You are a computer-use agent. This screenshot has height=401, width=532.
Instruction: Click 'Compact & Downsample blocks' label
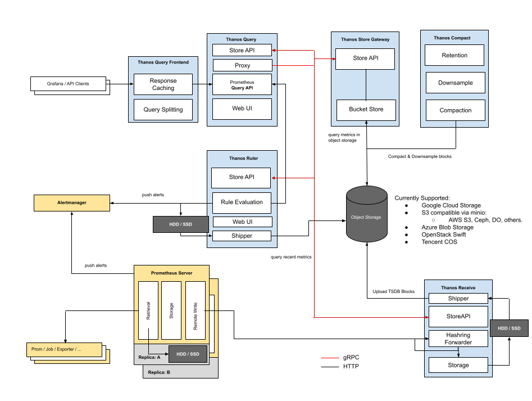pyautogui.click(x=420, y=156)
